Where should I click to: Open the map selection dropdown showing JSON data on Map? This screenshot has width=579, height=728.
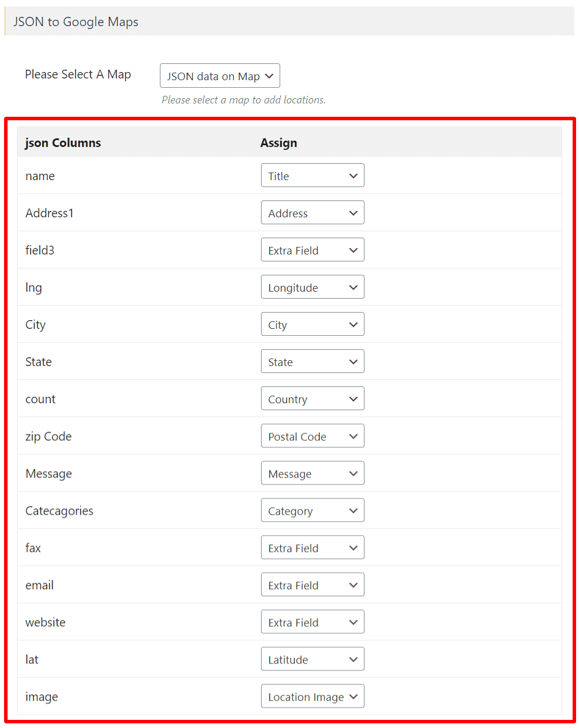click(x=220, y=76)
